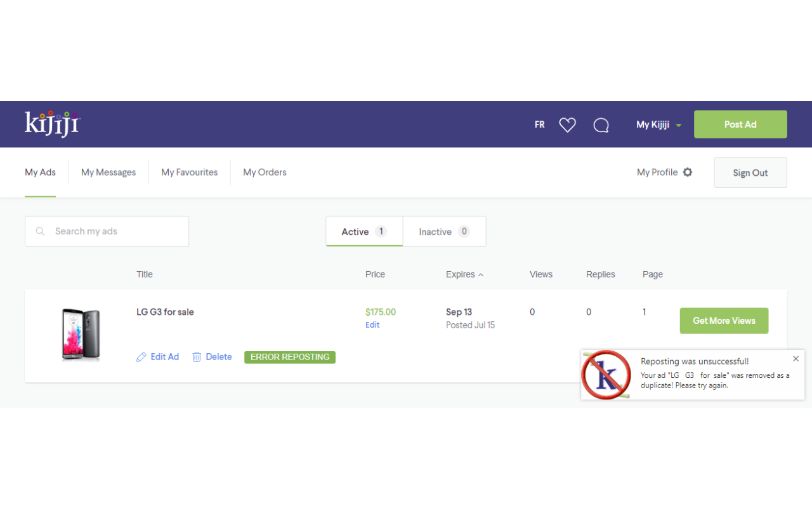The width and height of the screenshot is (812, 508).
Task: Open the LG G3 phone thumbnail
Action: coord(81,335)
